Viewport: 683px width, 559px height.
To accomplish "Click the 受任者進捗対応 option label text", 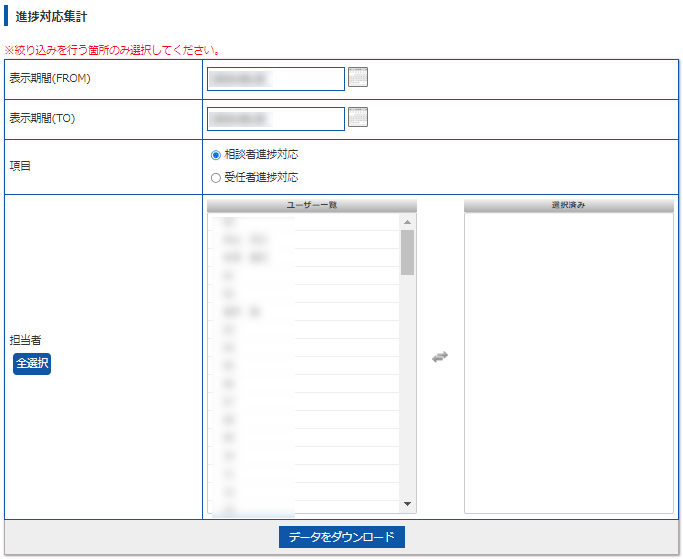I will (x=261, y=178).
